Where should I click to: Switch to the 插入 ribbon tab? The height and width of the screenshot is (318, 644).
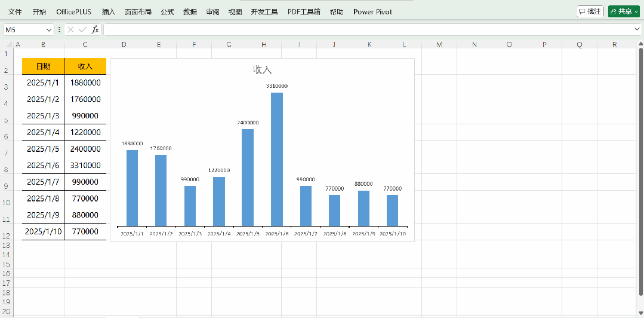pyautogui.click(x=109, y=11)
